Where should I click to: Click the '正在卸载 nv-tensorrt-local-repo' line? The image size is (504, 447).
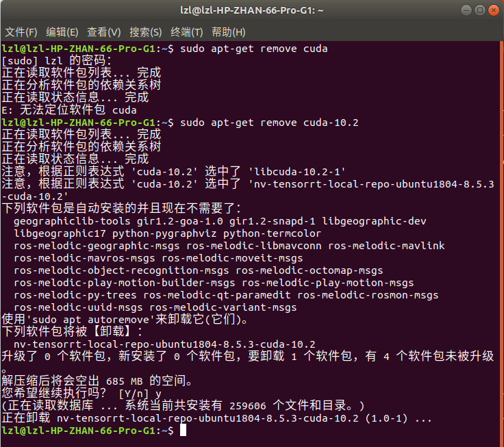point(216,418)
